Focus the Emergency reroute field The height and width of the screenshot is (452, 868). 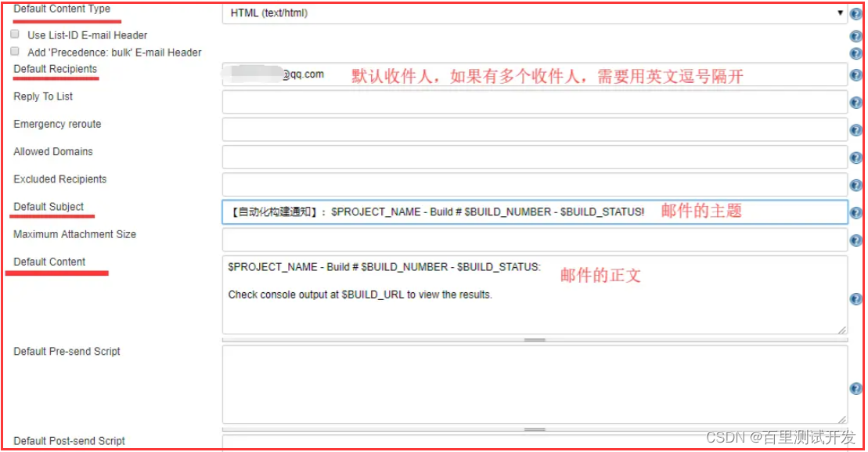[535, 129]
